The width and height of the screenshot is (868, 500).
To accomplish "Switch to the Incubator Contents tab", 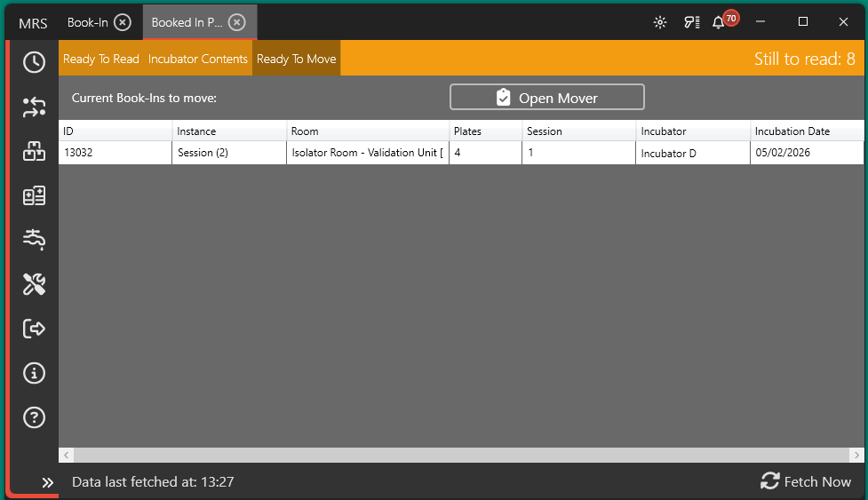I will (x=198, y=60).
